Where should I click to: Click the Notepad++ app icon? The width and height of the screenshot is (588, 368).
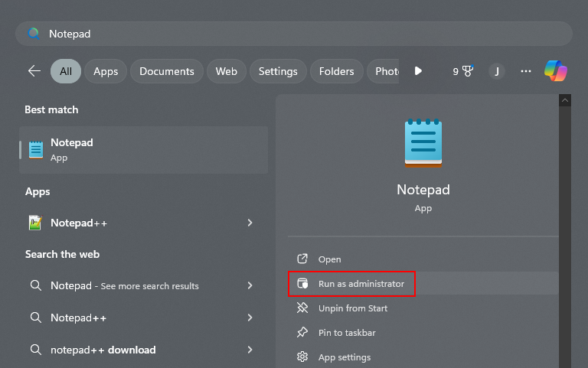[x=35, y=223]
